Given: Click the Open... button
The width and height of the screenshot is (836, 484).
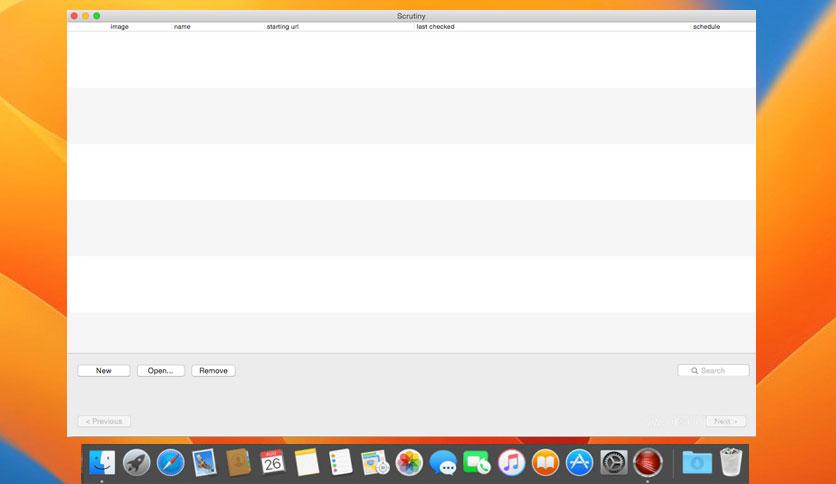Looking at the screenshot, I should tap(160, 370).
